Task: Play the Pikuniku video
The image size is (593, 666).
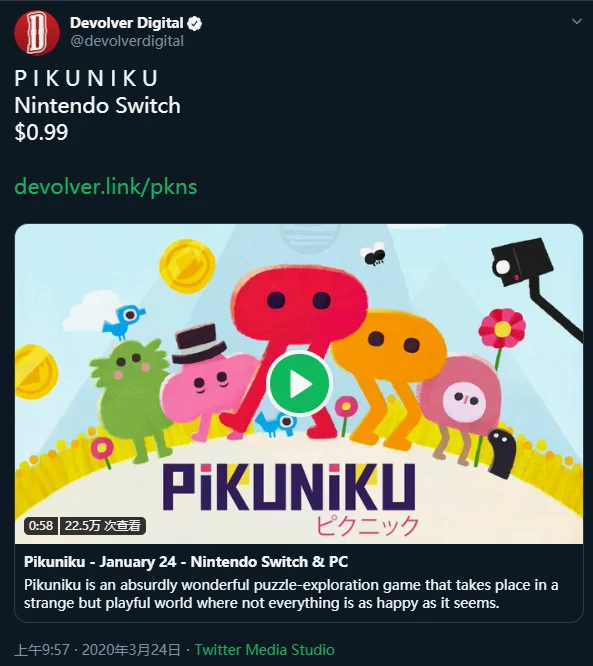Action: [299, 384]
